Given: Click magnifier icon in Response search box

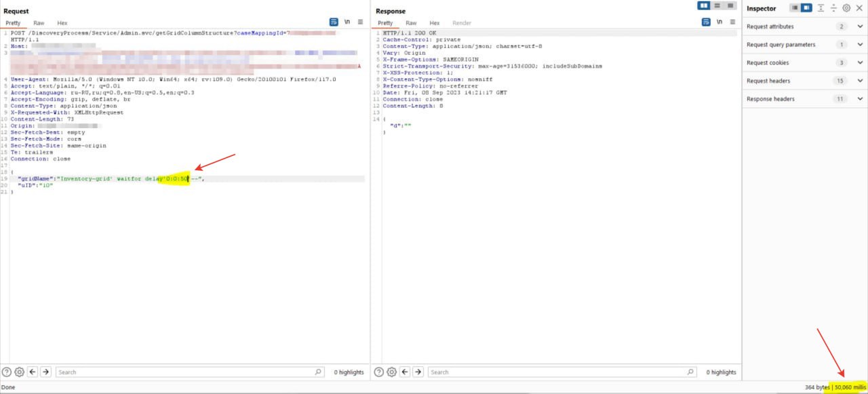Looking at the screenshot, I should tap(690, 372).
